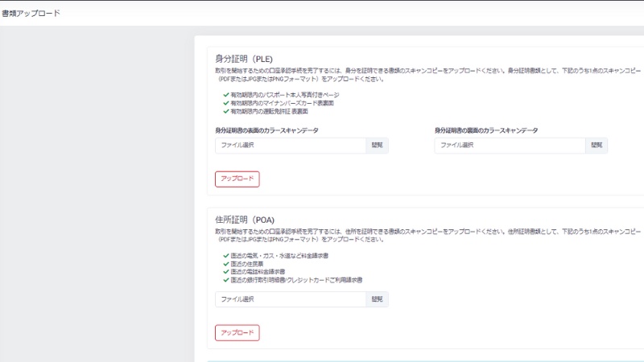Screen dimensions: 644x362
Task: Click the checkmark icon beside phone bill item
Action: [225, 272]
